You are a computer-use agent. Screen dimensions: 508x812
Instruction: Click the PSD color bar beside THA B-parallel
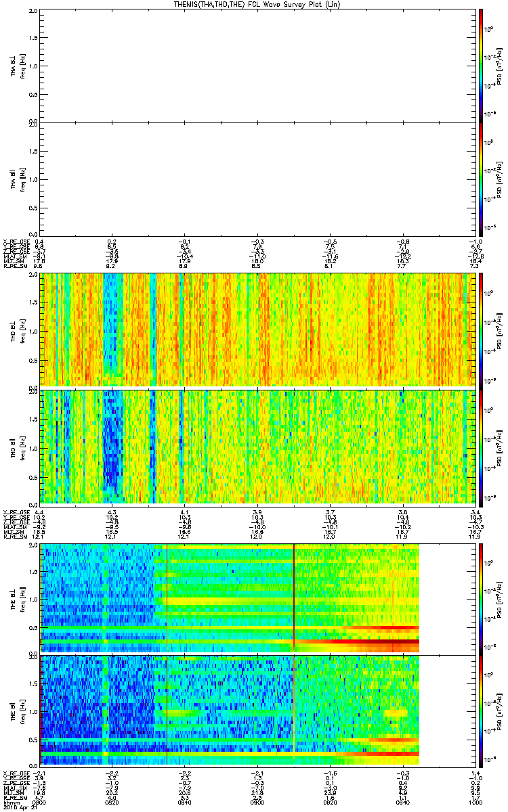[481, 178]
